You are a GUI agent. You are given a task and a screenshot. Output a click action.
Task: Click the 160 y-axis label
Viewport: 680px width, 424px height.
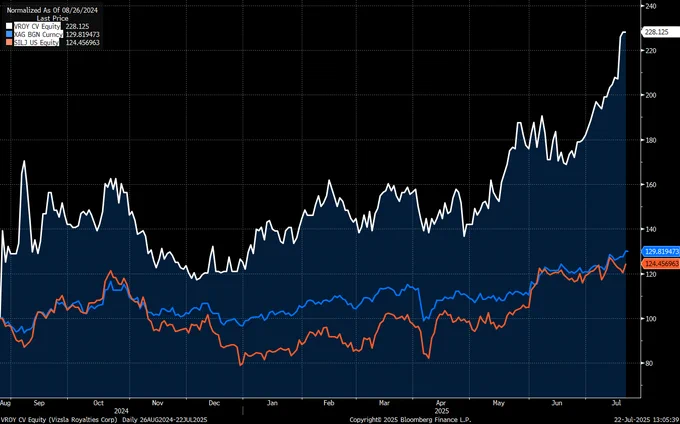pyautogui.click(x=651, y=185)
